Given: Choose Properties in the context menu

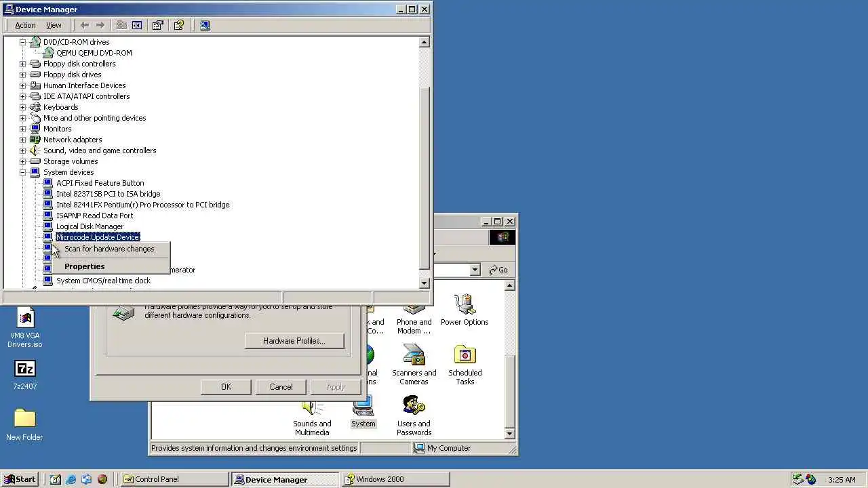Looking at the screenshot, I should tap(84, 266).
